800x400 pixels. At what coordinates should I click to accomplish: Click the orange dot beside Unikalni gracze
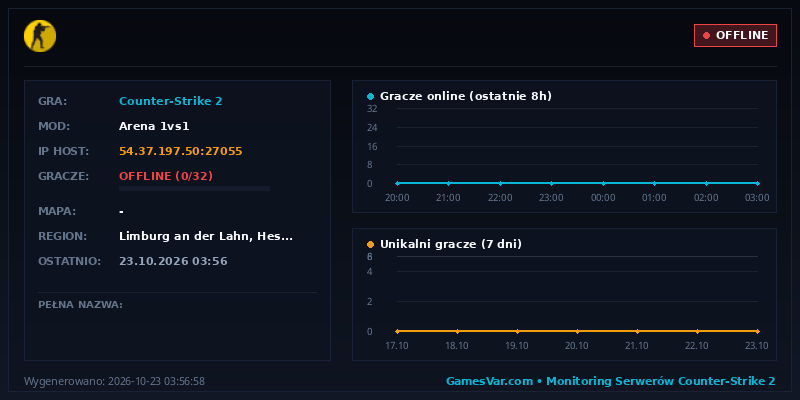[370, 244]
